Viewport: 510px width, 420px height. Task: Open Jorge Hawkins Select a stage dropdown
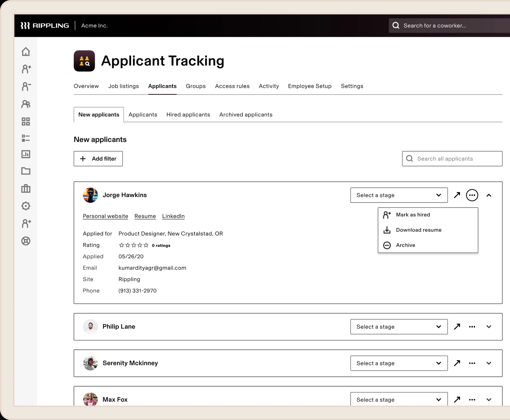click(399, 195)
